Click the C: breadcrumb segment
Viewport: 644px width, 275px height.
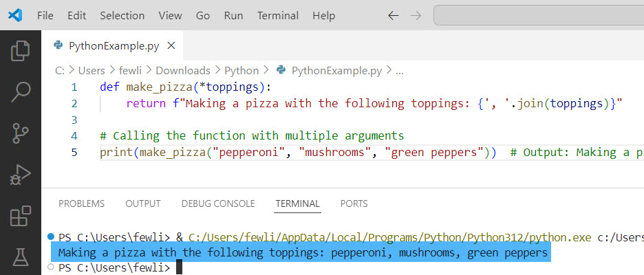60,71
